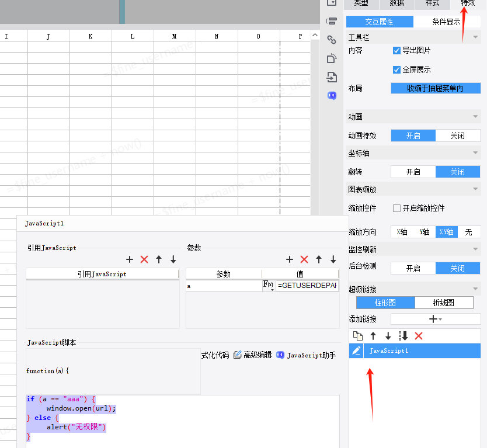
Task: Click the 格式化代码 format code button
Action: click(215, 355)
